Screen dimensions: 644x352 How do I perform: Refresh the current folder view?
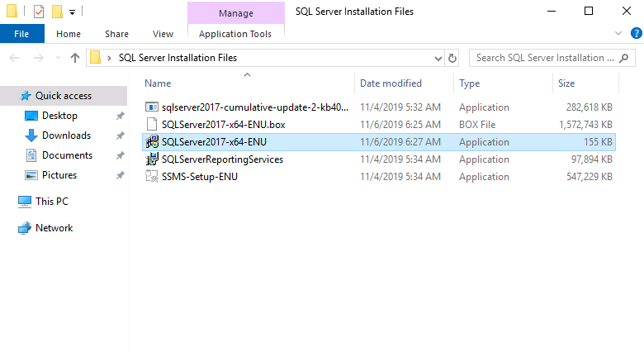[x=452, y=58]
